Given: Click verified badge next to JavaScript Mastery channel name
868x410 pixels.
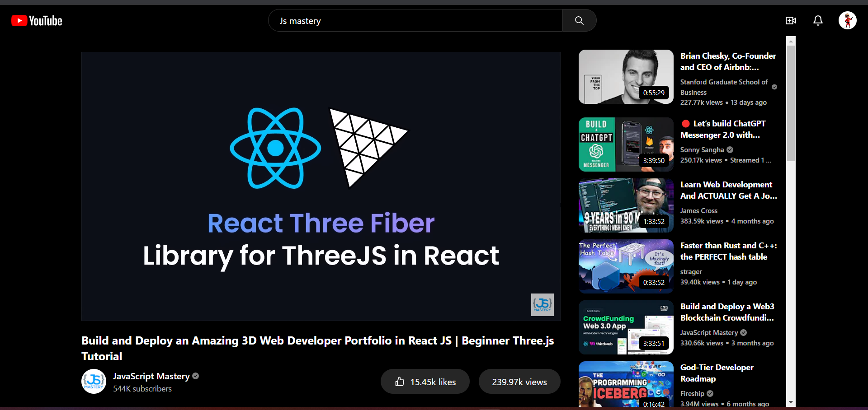Looking at the screenshot, I should [x=196, y=376].
